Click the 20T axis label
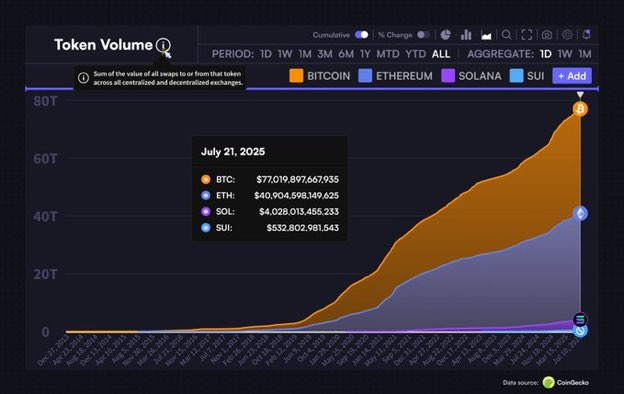Image resolution: width=624 pixels, height=394 pixels. pyautogui.click(x=45, y=275)
